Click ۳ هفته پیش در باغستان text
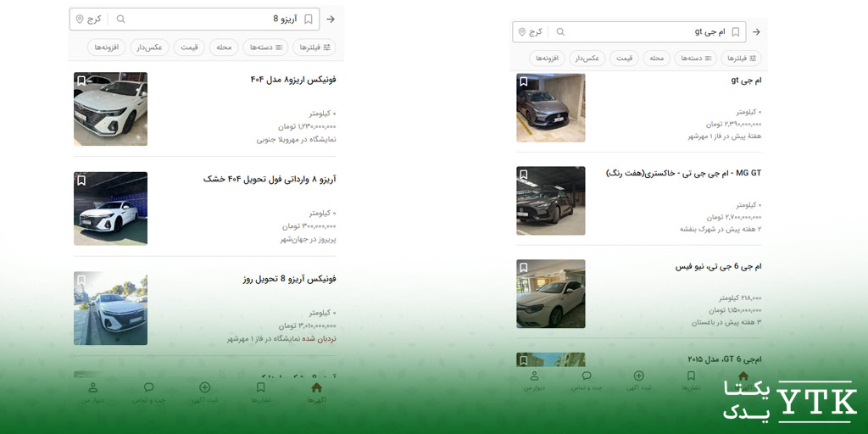 [x=726, y=323]
